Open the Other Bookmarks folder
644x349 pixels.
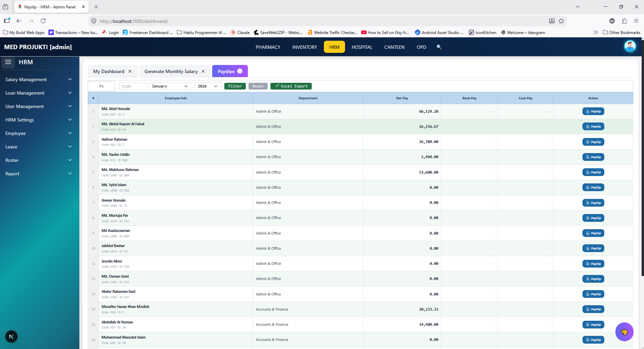point(621,32)
